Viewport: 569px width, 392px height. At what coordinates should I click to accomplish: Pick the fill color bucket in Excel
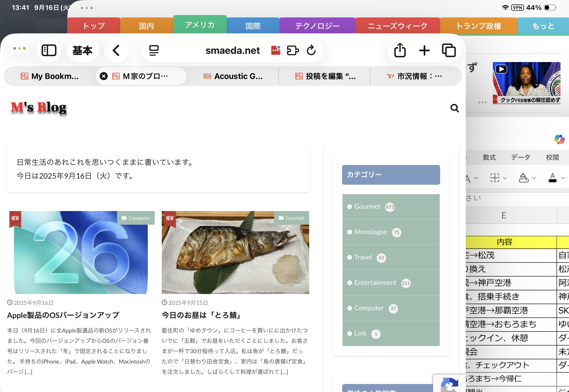(524, 178)
